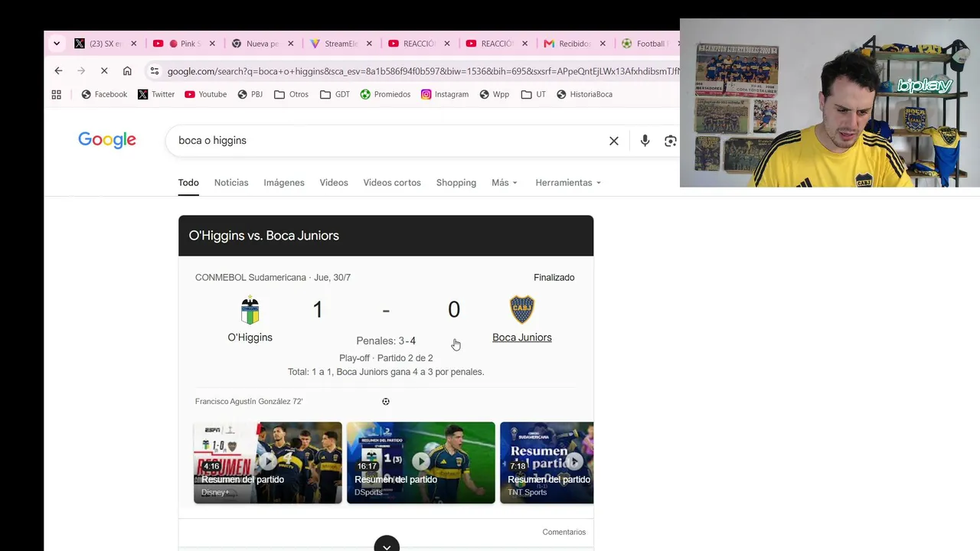Viewport: 980px width, 551px height.
Task: Expand the match card with the down chevron
Action: pyautogui.click(x=387, y=545)
